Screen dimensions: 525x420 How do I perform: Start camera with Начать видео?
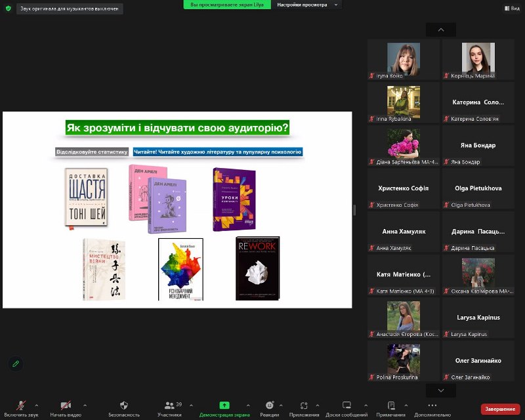pyautogui.click(x=66, y=409)
